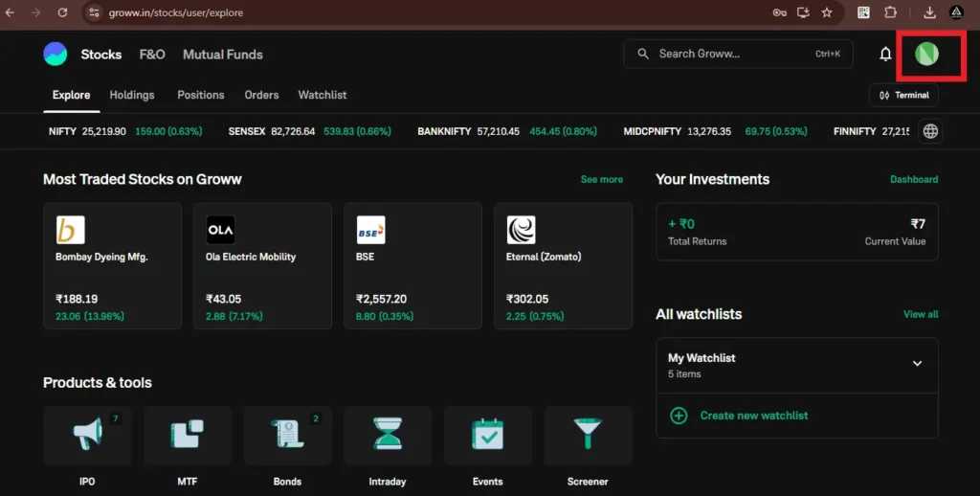Image resolution: width=980 pixels, height=496 pixels.
Task: Open browser extensions puzzle icon
Action: pyautogui.click(x=890, y=12)
